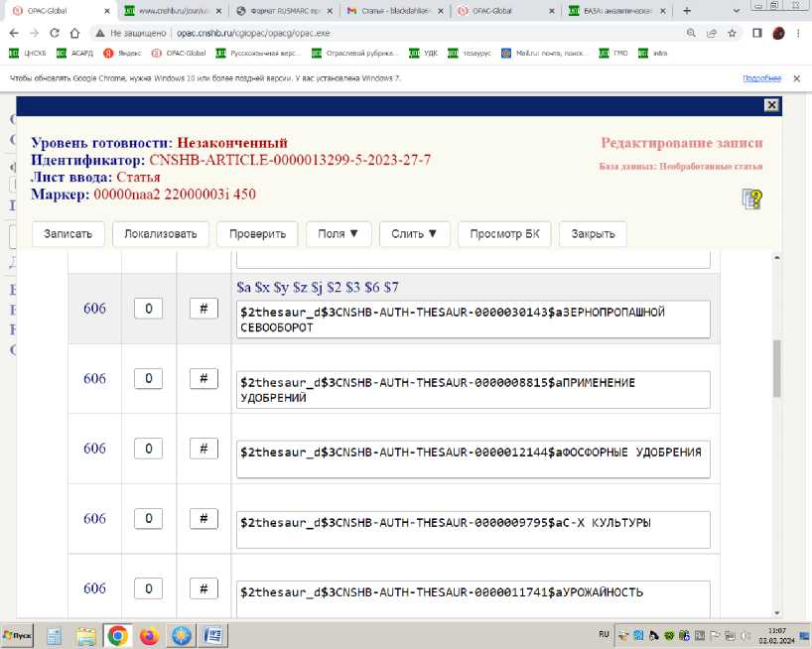Open OPAC-Global bookmark

179,53
